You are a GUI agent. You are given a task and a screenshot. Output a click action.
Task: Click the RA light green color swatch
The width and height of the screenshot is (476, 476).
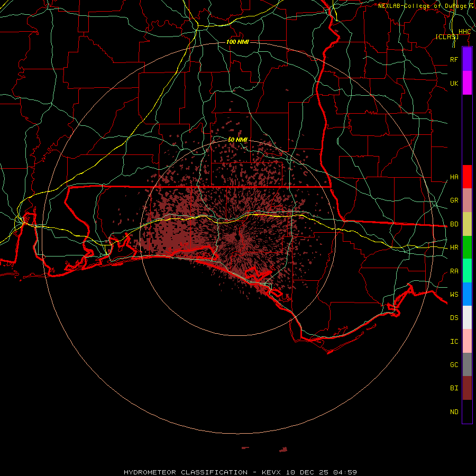coord(467,271)
